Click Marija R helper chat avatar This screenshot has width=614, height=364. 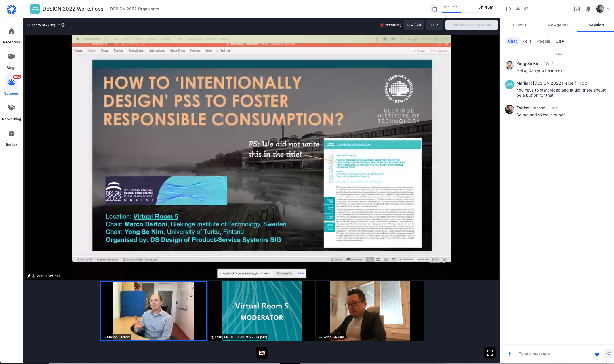point(510,85)
